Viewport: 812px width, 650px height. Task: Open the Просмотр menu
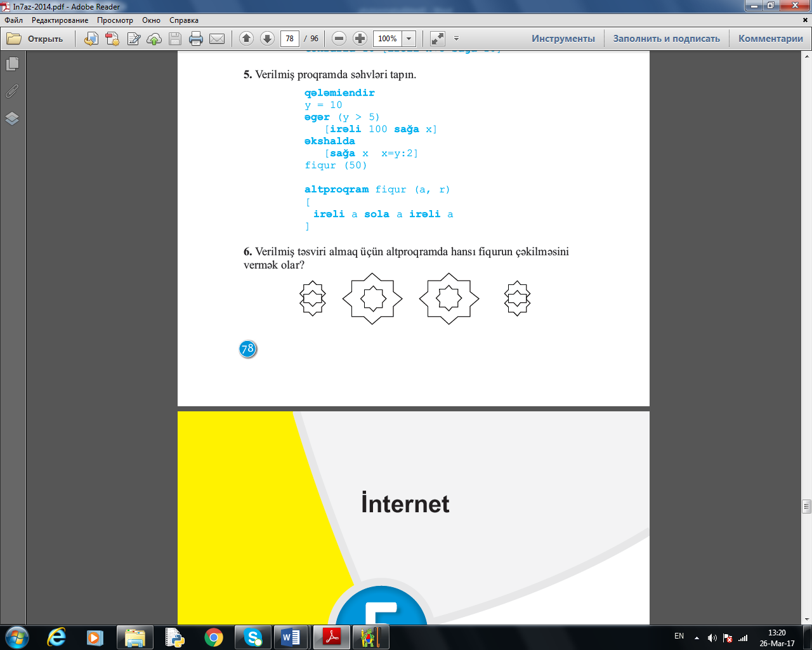[x=115, y=20]
